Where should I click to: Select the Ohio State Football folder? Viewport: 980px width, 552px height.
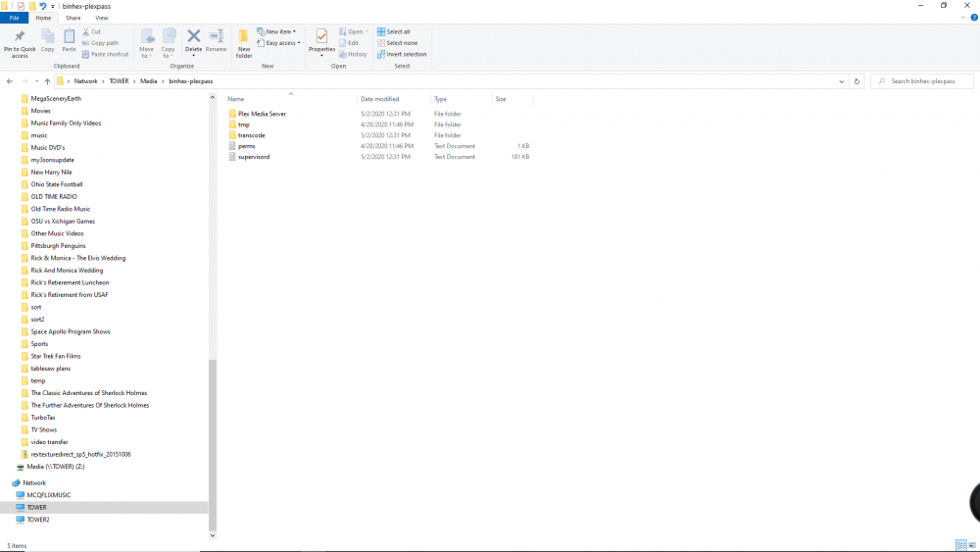point(56,184)
